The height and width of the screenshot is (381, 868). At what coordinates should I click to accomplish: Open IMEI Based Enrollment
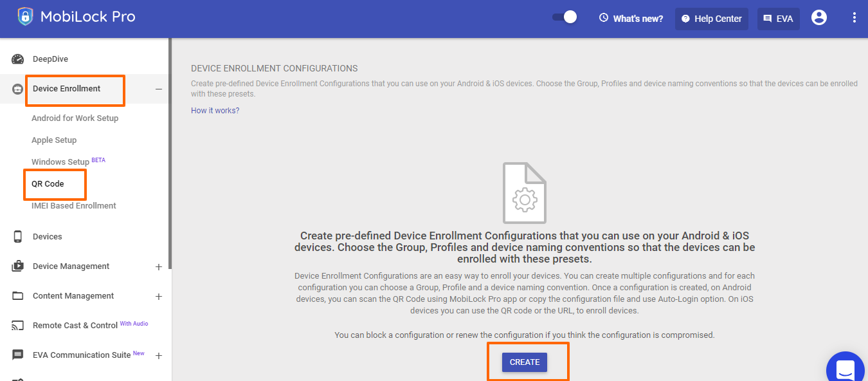tap(74, 206)
